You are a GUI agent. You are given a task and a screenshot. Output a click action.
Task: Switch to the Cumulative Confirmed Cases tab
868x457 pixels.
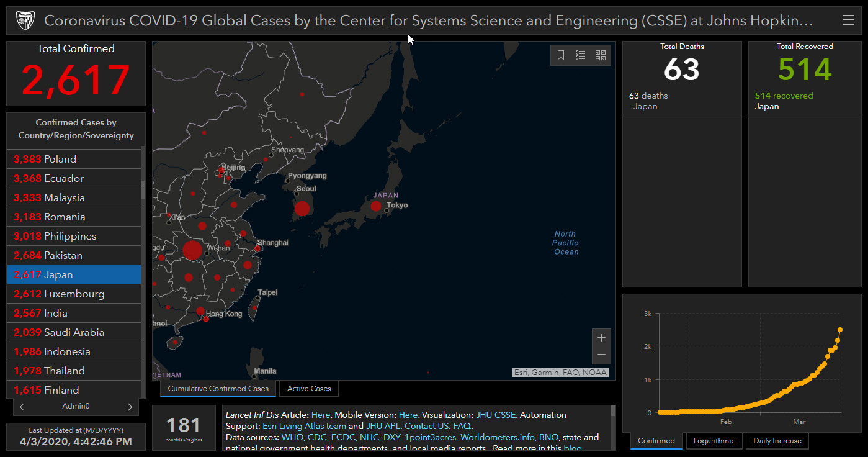(x=218, y=389)
